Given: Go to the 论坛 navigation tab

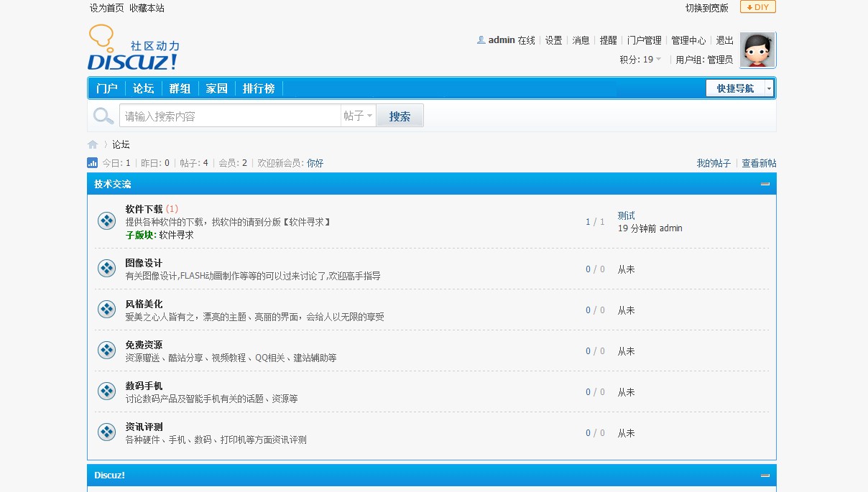Looking at the screenshot, I should 144,88.
